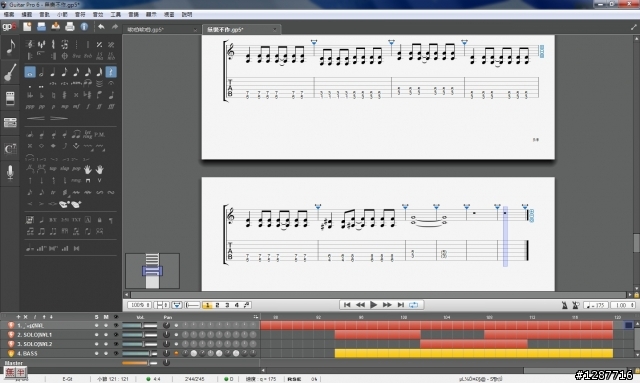Select the half note duration

coord(41,73)
